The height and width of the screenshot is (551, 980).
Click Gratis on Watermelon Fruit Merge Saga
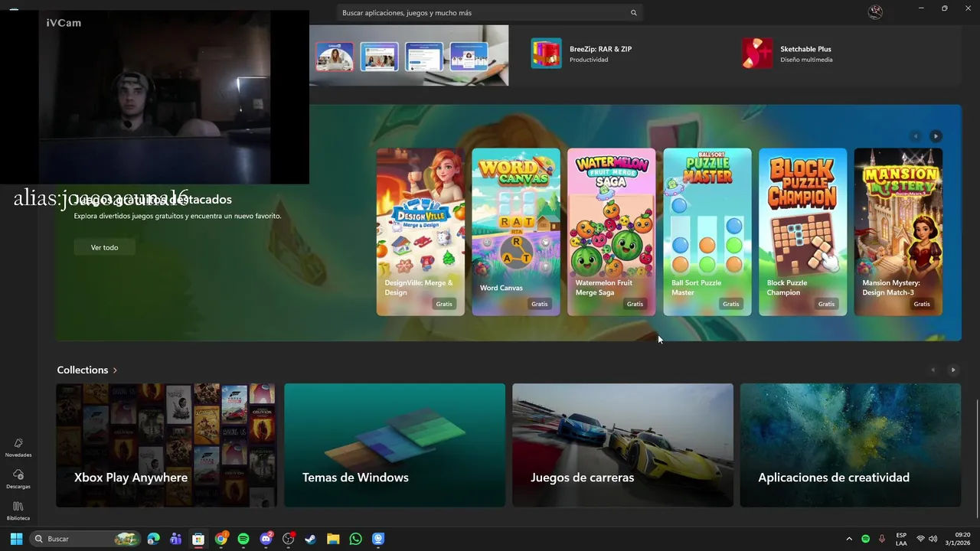coord(635,304)
